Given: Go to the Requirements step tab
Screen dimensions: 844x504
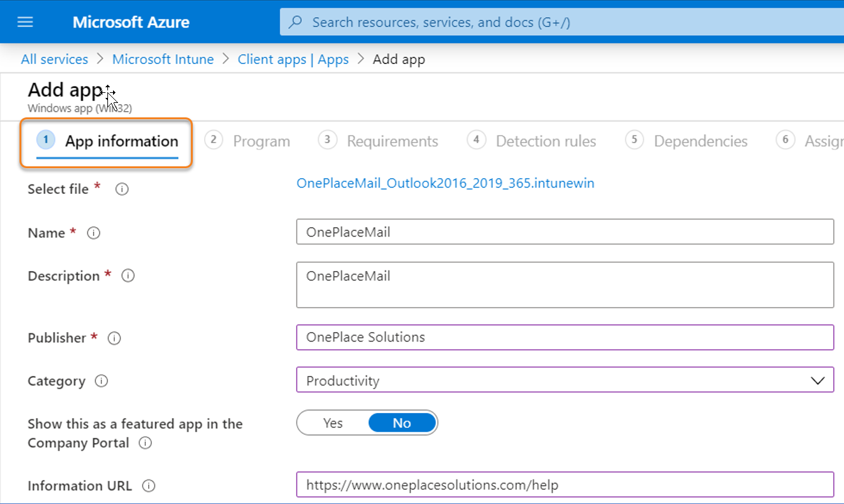Looking at the screenshot, I should point(379,141).
